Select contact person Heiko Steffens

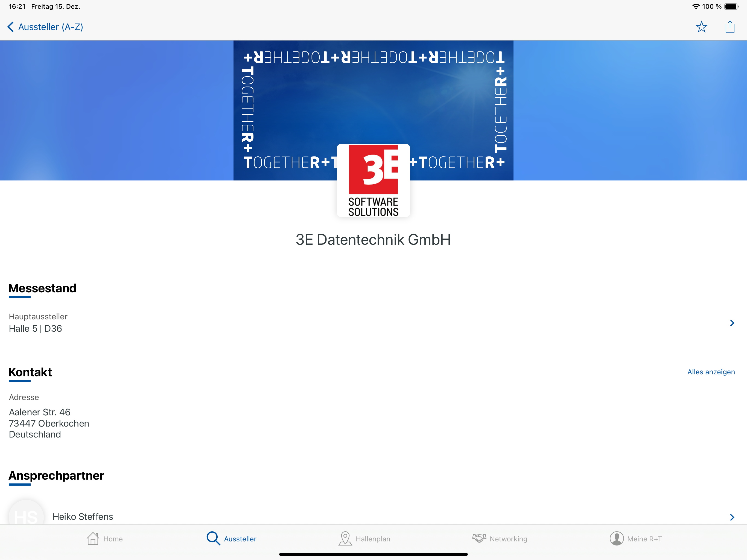[83, 517]
